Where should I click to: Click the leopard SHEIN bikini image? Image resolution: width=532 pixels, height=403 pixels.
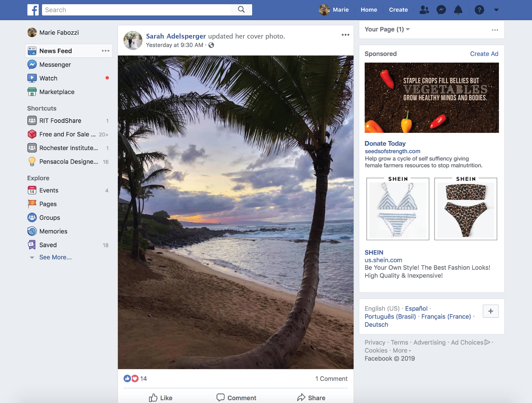[x=466, y=209]
